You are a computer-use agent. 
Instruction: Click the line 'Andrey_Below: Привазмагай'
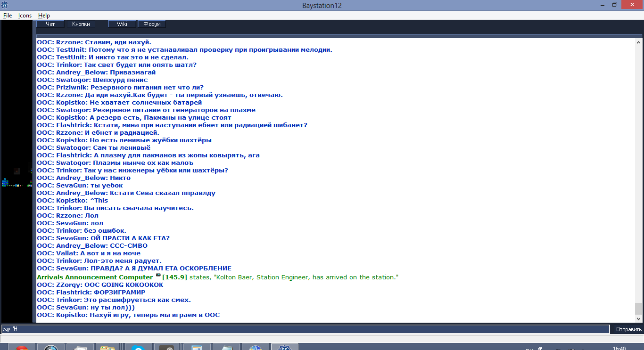pos(96,73)
